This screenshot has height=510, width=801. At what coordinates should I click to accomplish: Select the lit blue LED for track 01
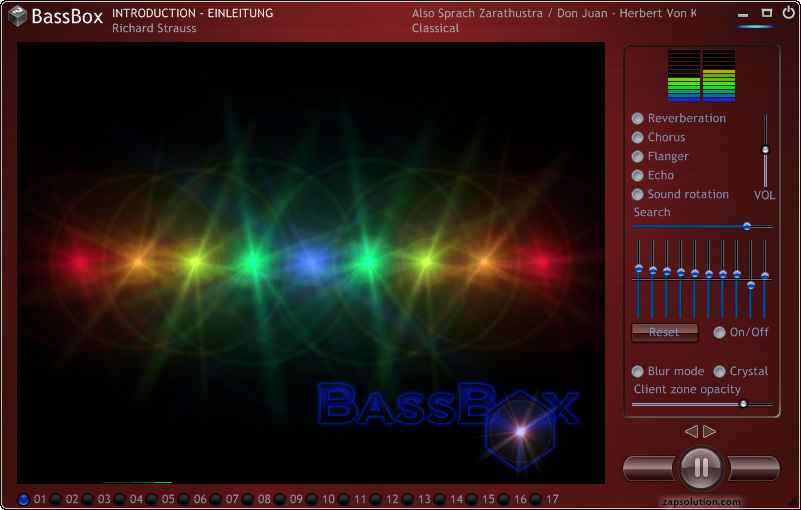(23, 499)
